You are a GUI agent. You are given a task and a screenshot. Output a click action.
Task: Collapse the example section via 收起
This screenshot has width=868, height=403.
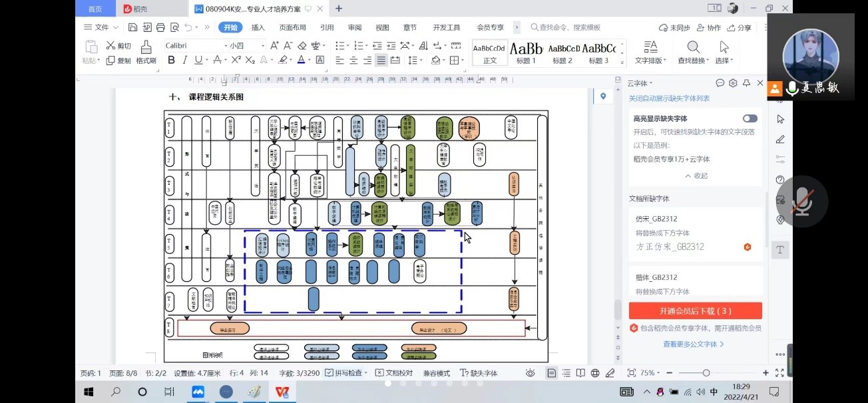point(696,176)
